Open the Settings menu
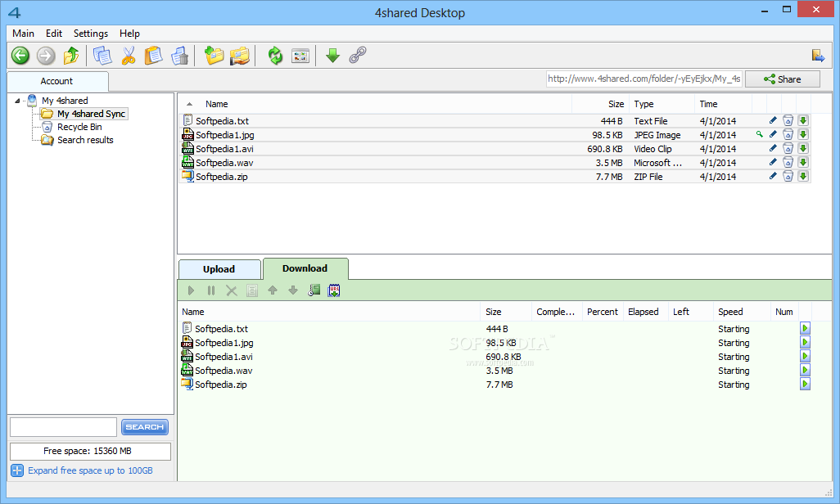840x504 pixels. (91, 34)
